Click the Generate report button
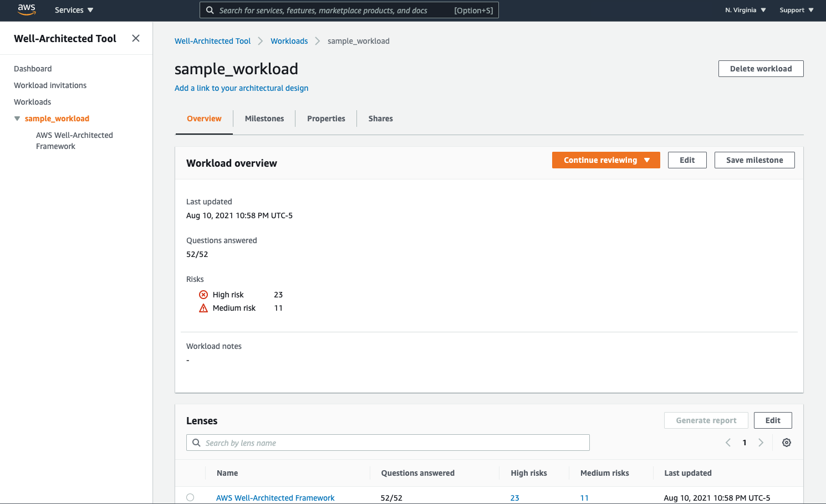The height and width of the screenshot is (504, 826). click(706, 420)
